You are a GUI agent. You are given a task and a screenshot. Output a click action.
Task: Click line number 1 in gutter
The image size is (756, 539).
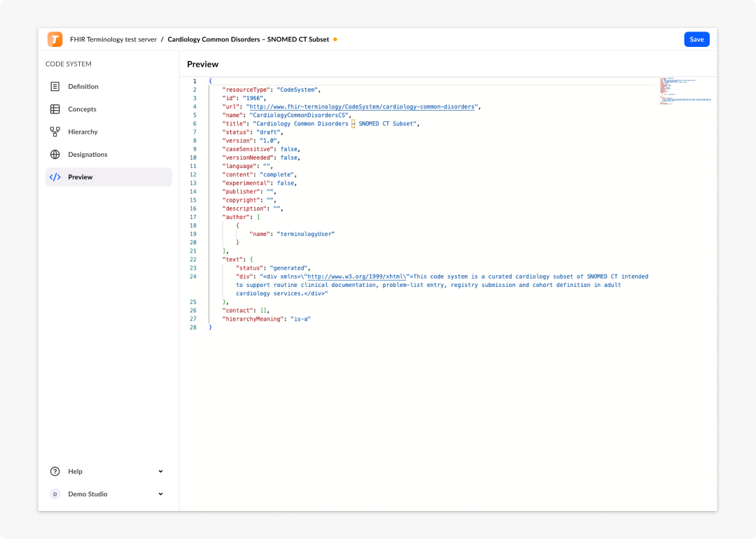[195, 81]
